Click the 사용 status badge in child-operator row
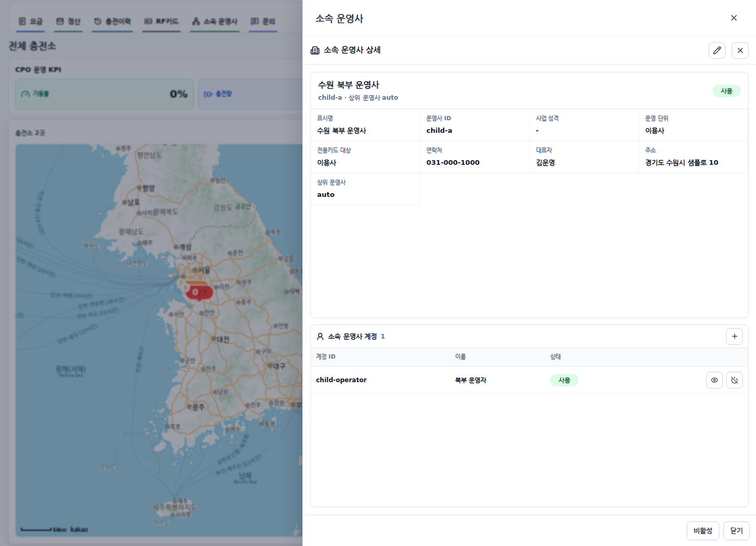 tap(564, 380)
